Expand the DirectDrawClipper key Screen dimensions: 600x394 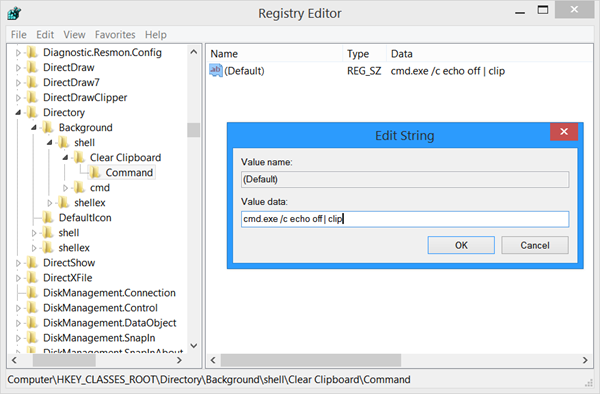[18, 98]
